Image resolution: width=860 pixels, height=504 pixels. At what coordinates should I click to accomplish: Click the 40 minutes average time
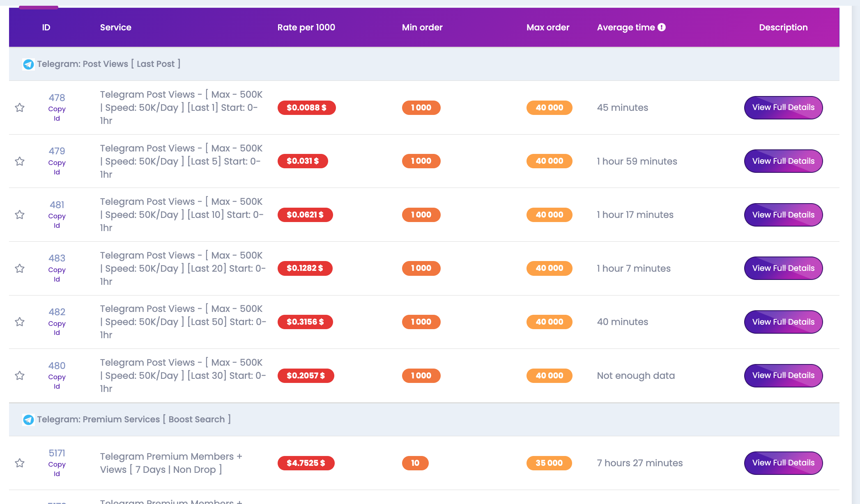tap(623, 322)
